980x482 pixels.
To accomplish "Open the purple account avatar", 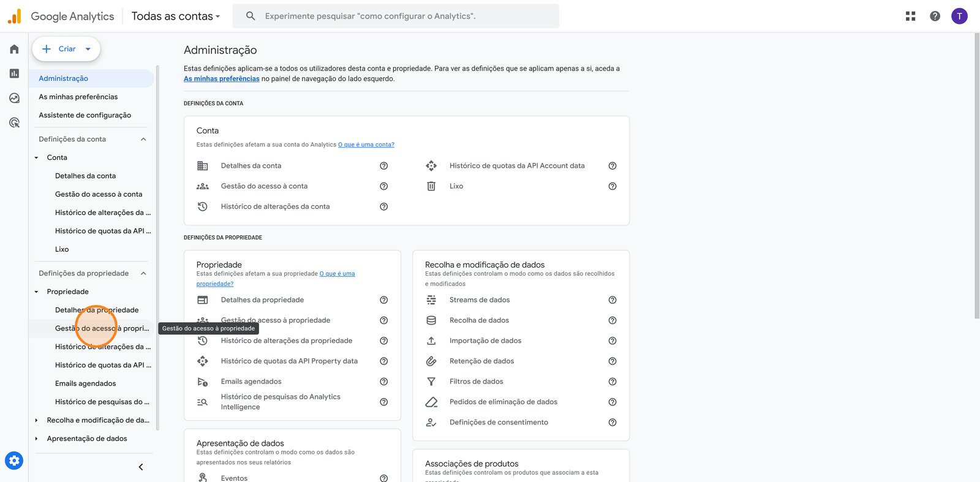I will pyautogui.click(x=959, y=16).
